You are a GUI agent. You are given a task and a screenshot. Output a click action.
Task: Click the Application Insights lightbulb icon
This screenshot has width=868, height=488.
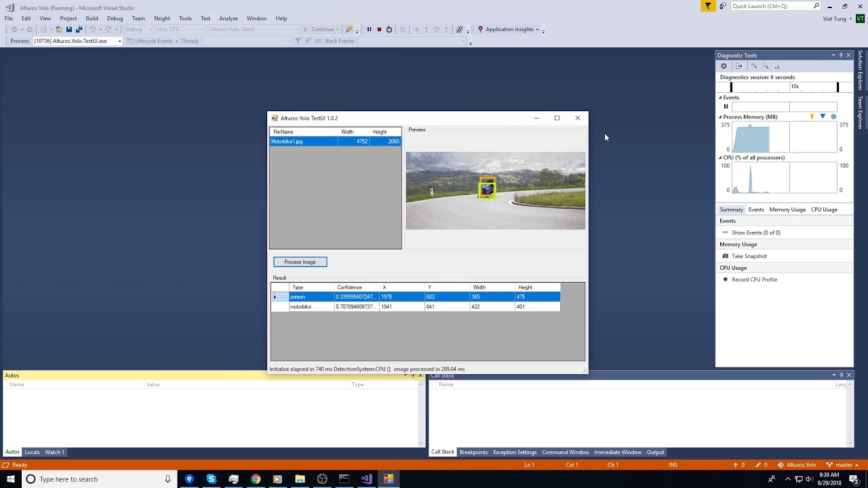[x=481, y=29]
